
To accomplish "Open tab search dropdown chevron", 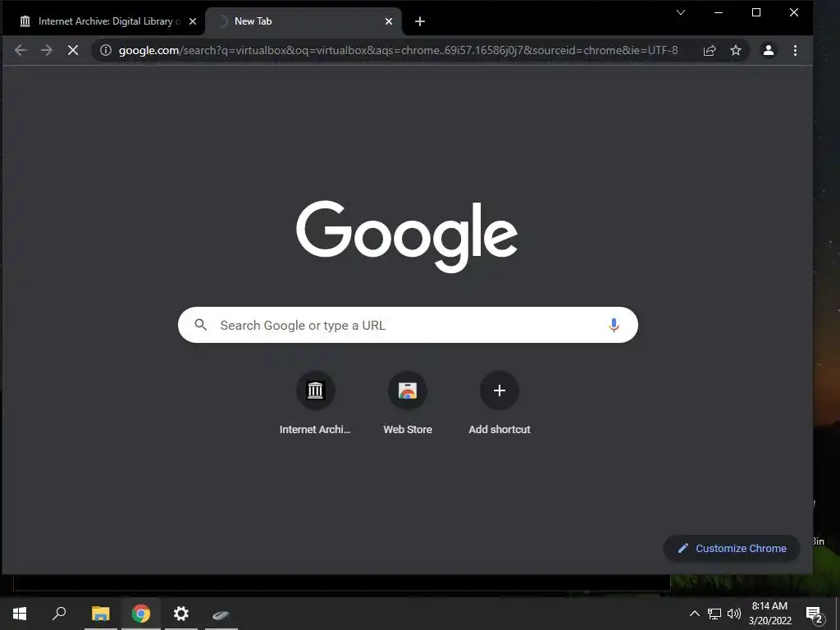I will point(680,12).
